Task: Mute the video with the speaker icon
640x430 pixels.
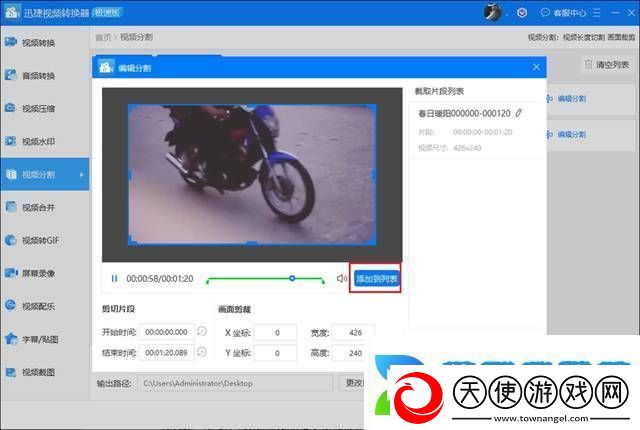Action: [342, 279]
